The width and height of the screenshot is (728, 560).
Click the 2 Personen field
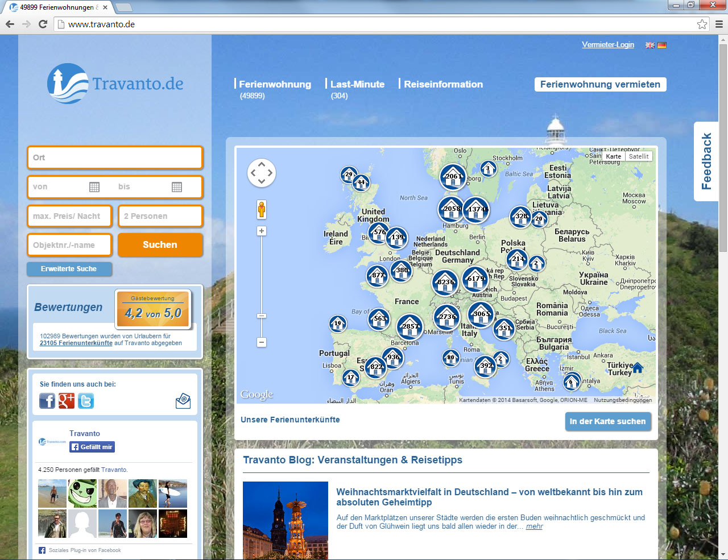coord(160,216)
